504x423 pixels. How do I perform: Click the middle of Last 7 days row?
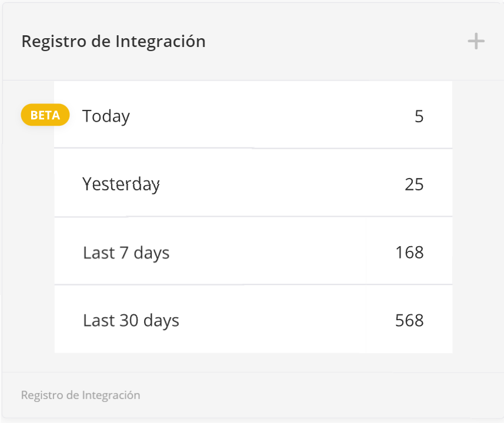[x=253, y=251]
